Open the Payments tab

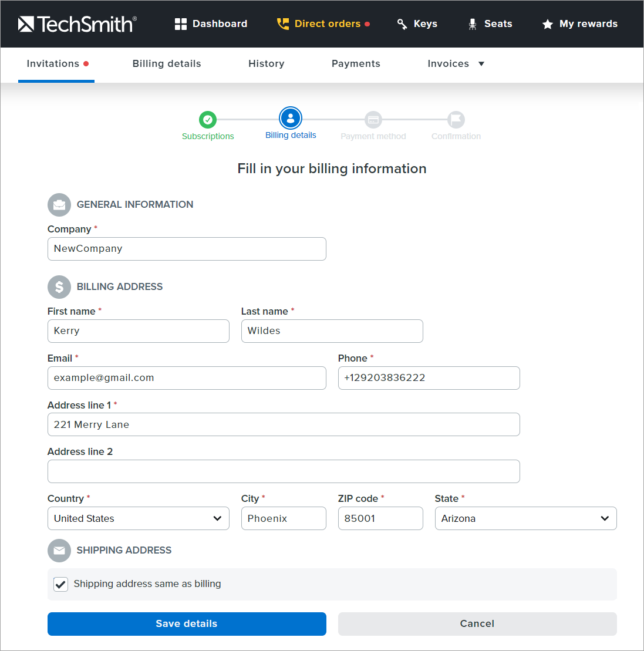[356, 64]
